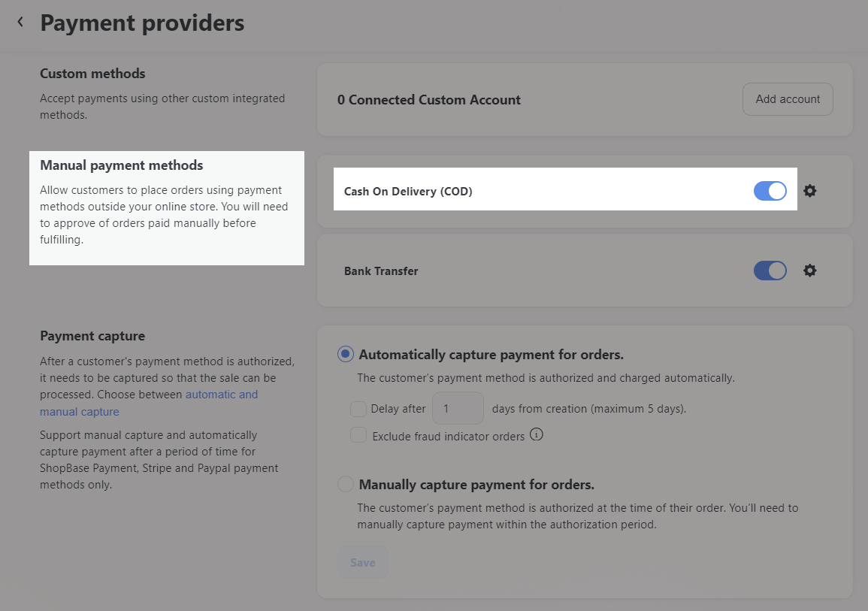Click the Payment capture heading
Image resolution: width=868 pixels, height=611 pixels.
pyautogui.click(x=92, y=336)
